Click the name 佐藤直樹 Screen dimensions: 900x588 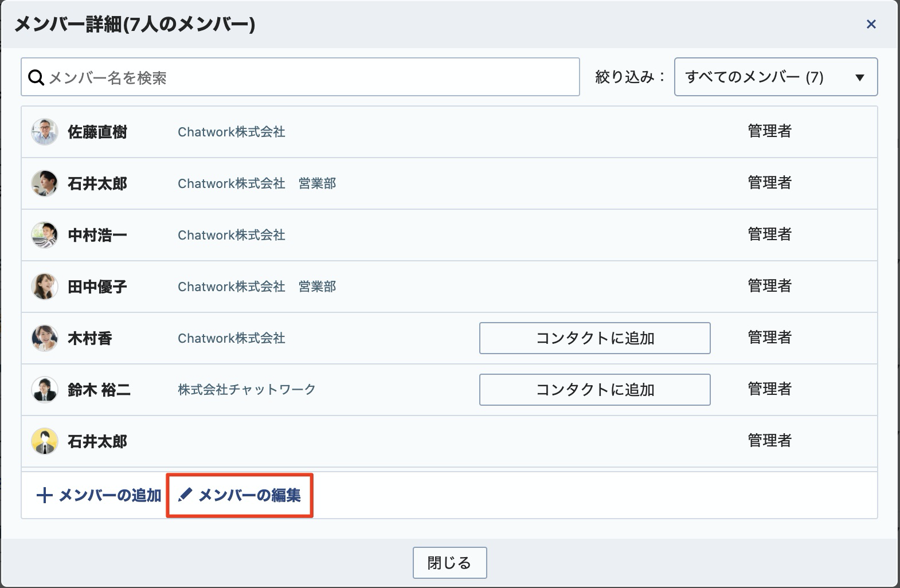coord(97,132)
